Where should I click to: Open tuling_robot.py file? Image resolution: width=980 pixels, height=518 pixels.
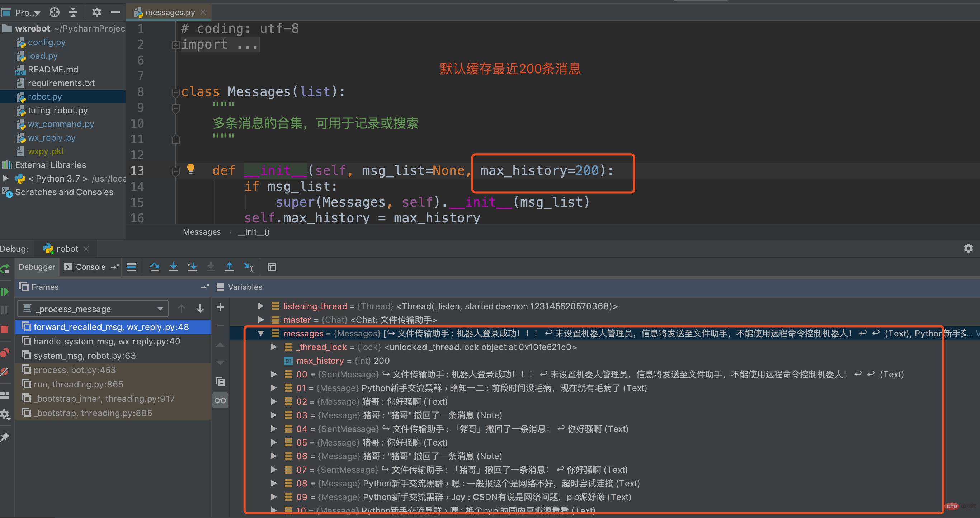57,110
